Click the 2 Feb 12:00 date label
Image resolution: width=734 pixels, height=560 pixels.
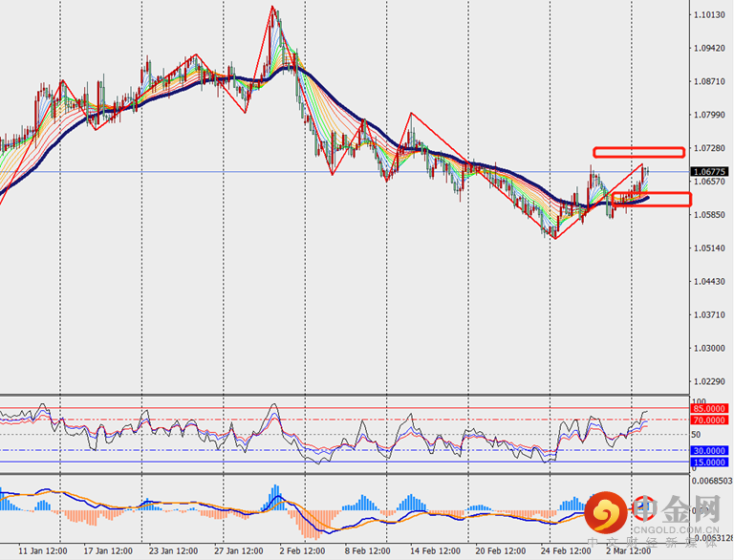coord(304,551)
